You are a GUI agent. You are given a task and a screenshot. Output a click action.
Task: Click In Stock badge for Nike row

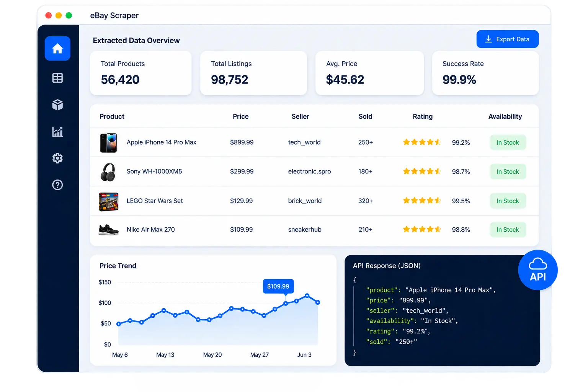tap(508, 230)
